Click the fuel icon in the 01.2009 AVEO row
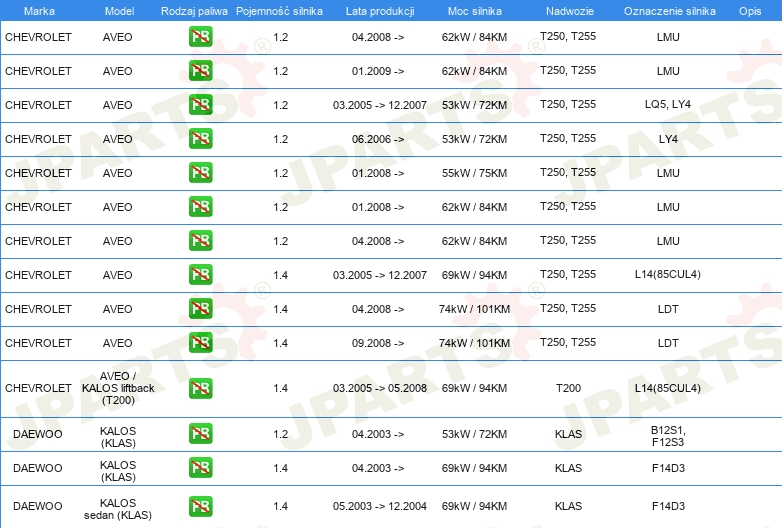The height and width of the screenshot is (528, 782). click(200, 70)
